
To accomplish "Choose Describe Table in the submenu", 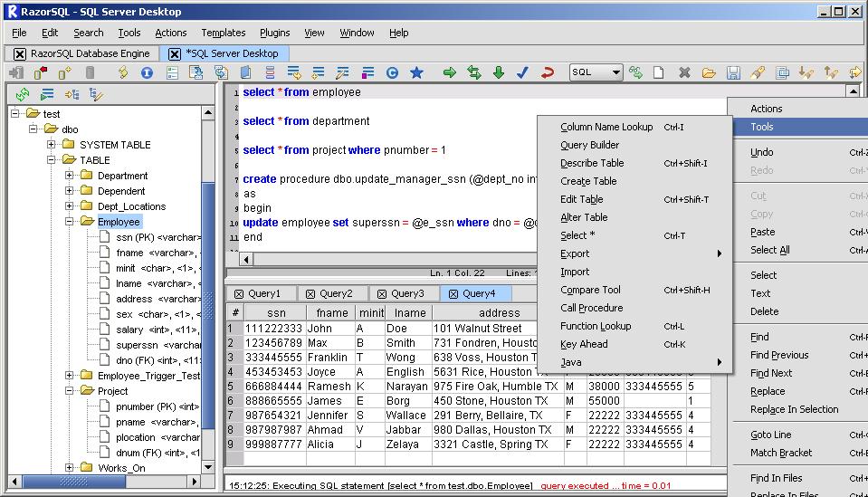I will (635, 163).
